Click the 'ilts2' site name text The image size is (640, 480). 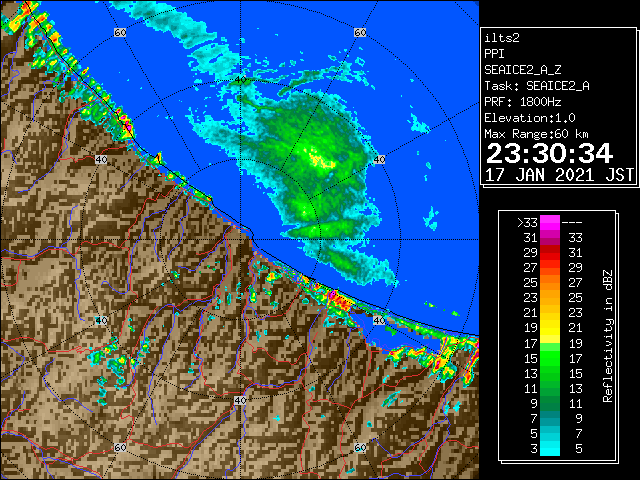[502, 38]
